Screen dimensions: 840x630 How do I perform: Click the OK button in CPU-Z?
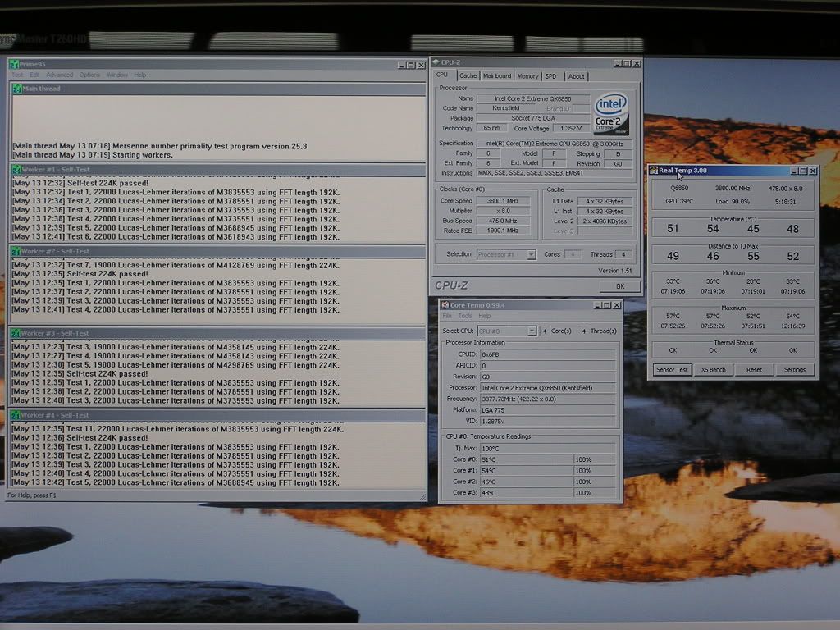620,286
